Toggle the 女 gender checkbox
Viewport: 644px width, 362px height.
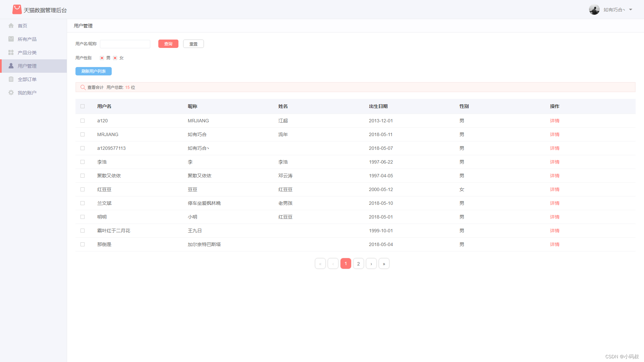click(x=115, y=58)
